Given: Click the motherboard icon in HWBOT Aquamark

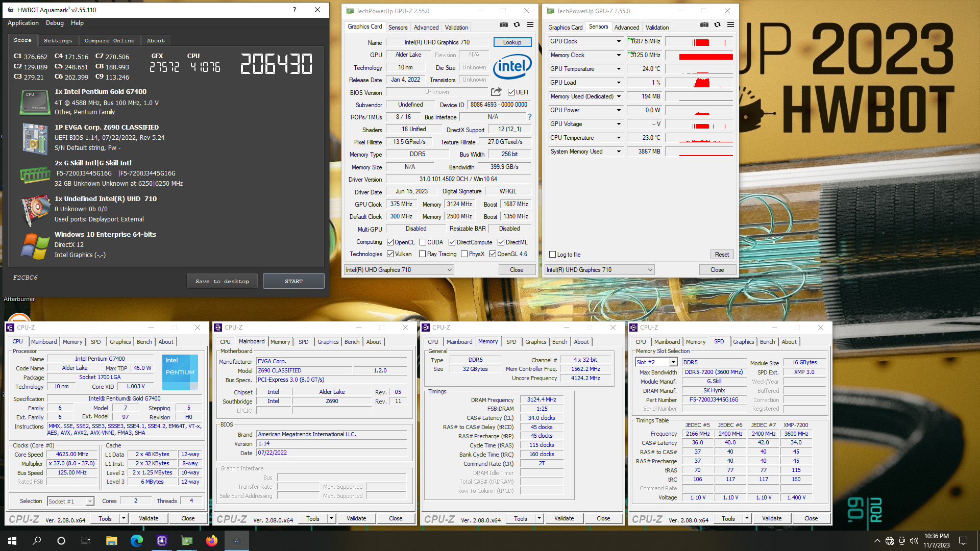Looking at the screenshot, I should 35,138.
